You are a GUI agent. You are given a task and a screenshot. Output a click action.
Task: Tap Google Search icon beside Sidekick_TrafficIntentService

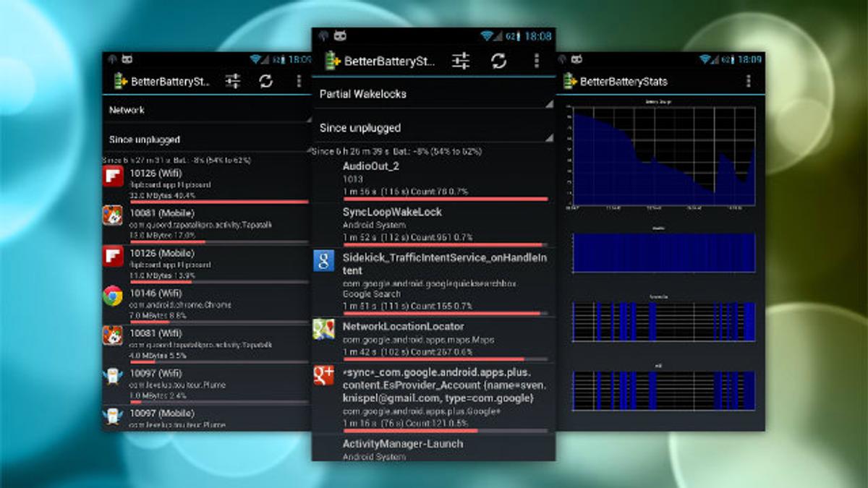323,261
